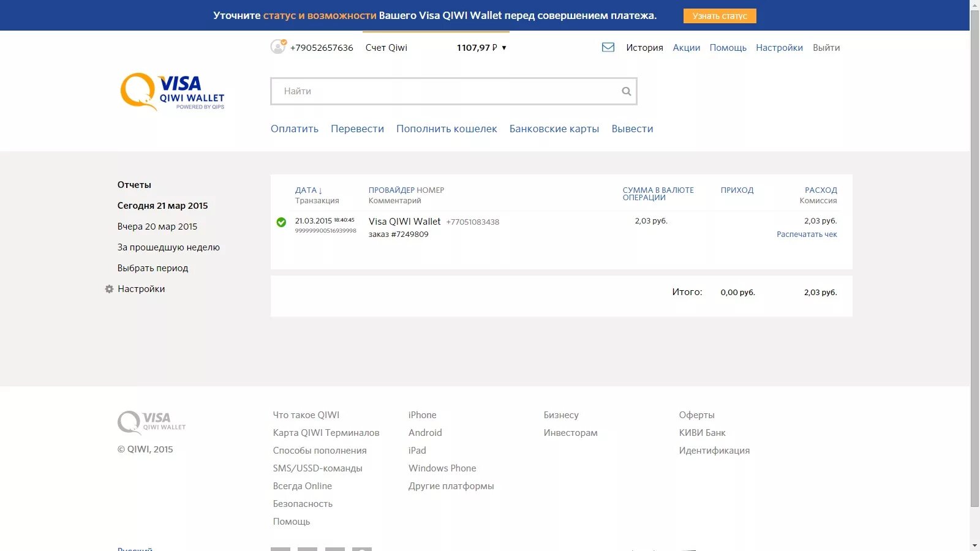Click the search magnifier icon

pos(626,91)
